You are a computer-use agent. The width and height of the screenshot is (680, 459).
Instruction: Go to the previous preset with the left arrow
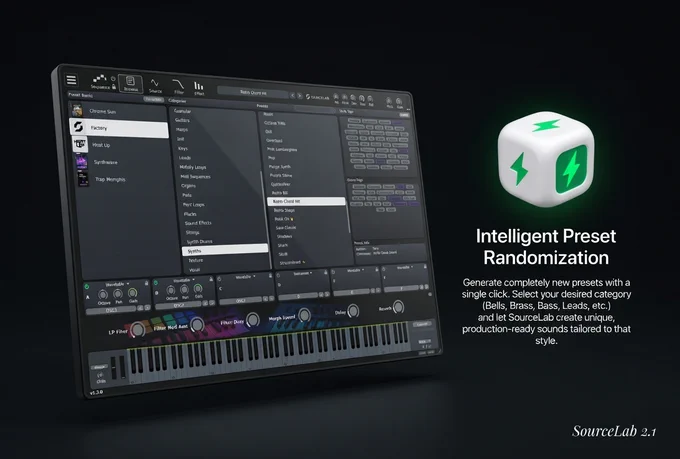pos(293,95)
